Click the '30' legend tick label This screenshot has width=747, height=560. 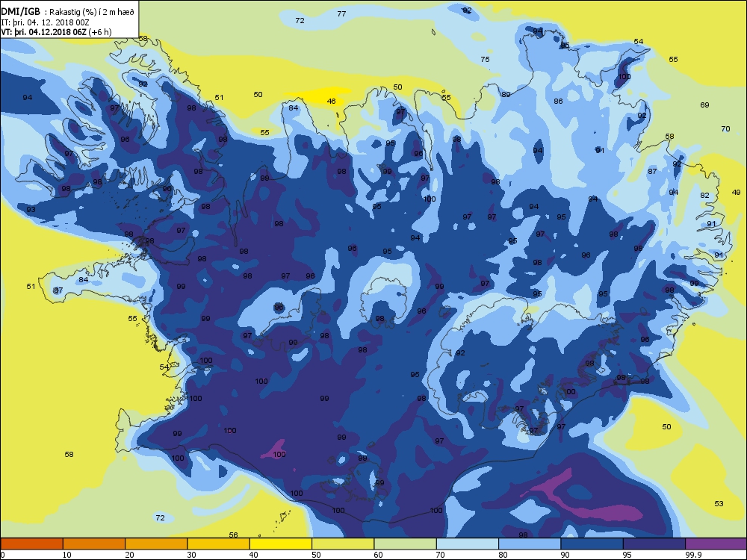[191, 555]
